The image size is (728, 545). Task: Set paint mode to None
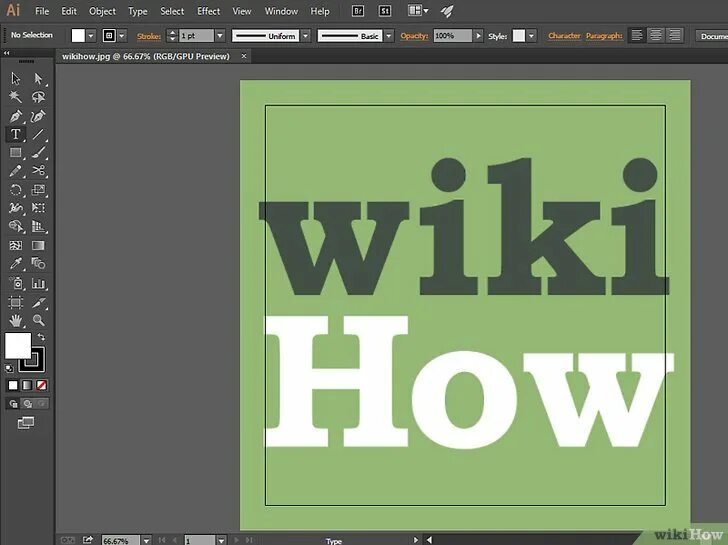(x=41, y=385)
